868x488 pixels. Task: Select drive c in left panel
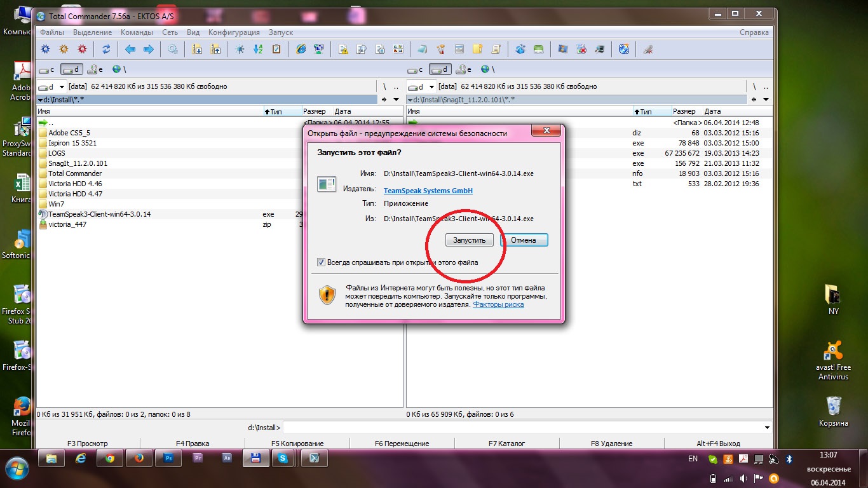46,69
